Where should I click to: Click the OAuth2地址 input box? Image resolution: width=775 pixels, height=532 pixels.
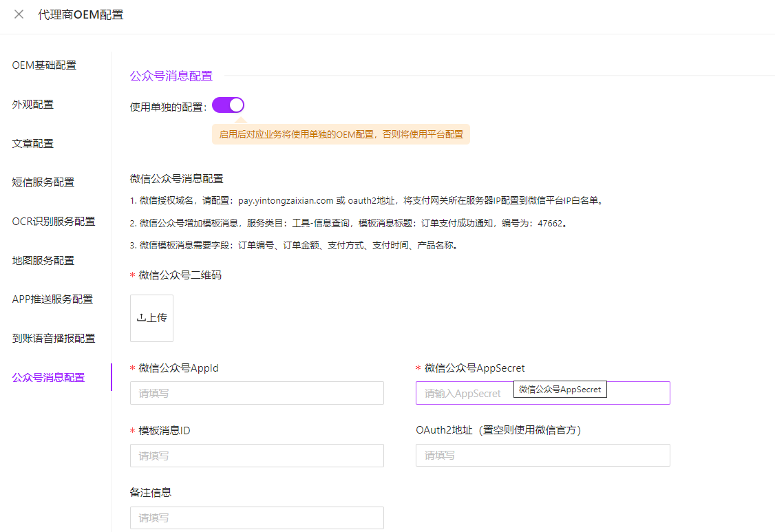542,456
